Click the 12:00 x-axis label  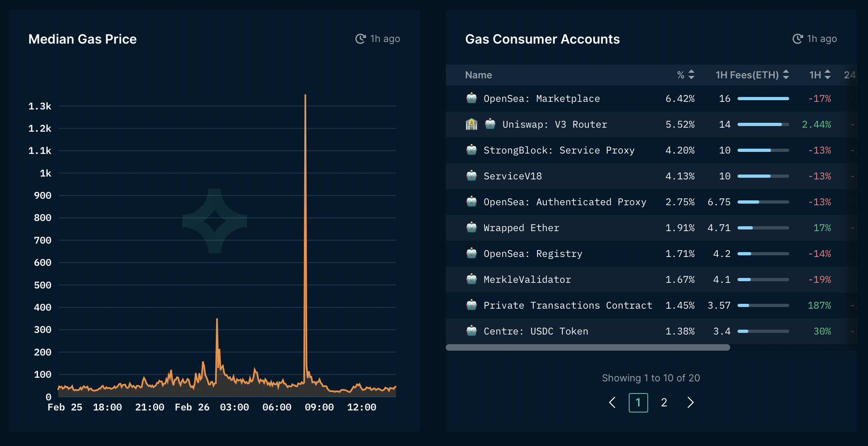[362, 407]
